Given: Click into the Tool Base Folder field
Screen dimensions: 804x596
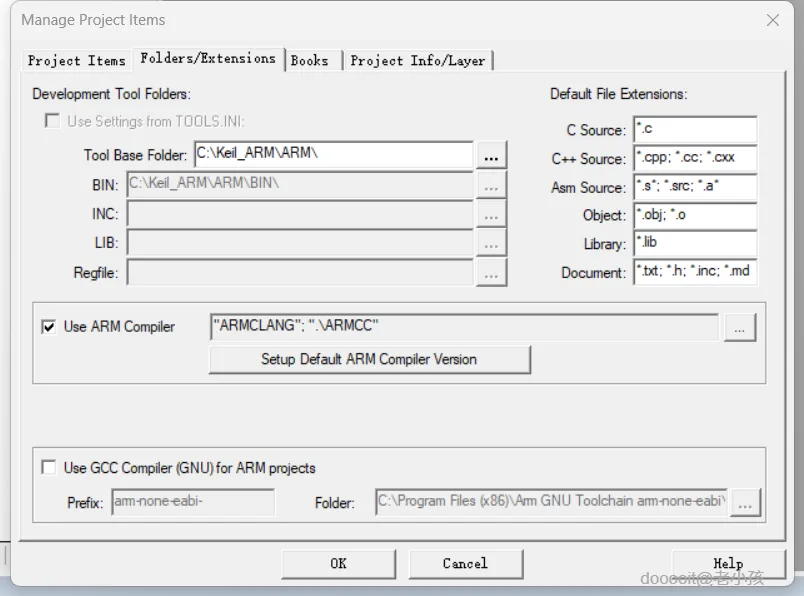Looking at the screenshot, I should coord(334,154).
